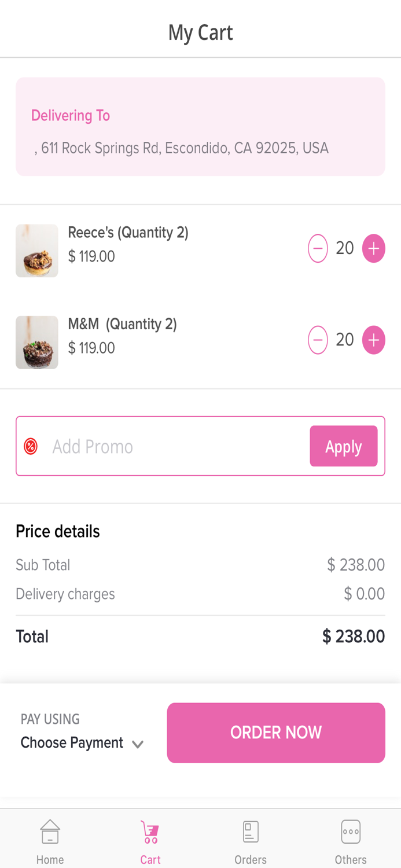Open the M&M product thumbnail

point(36,342)
